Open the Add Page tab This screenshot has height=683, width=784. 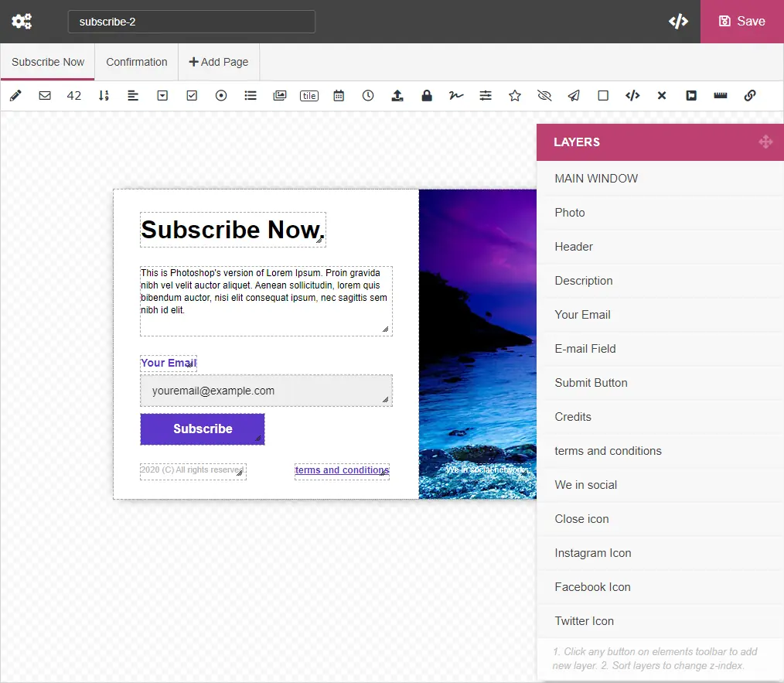219,62
